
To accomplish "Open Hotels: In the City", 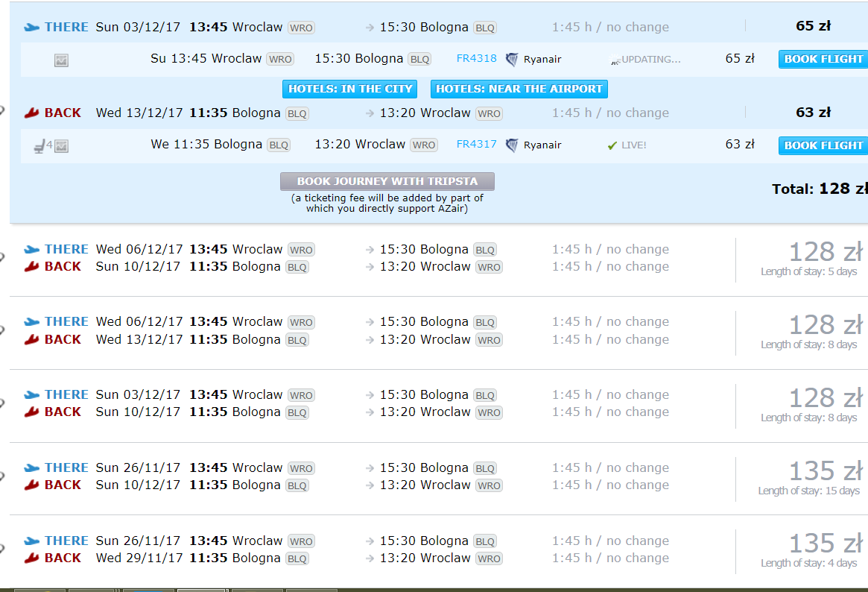I will (x=350, y=89).
